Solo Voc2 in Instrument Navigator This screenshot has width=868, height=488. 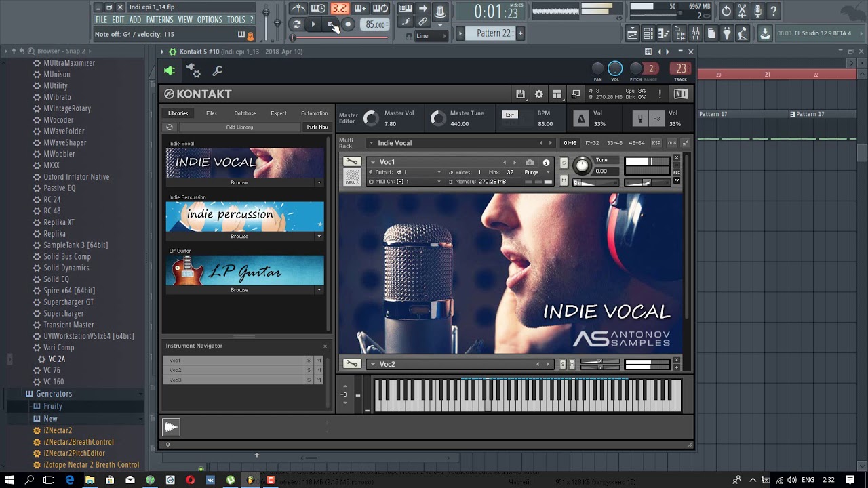309,370
